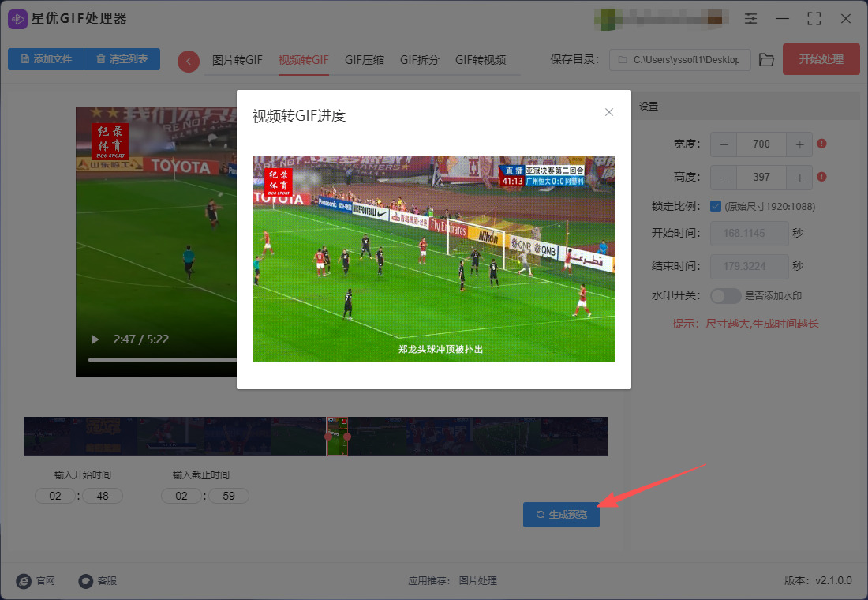Click the red 开始处理 button
Viewport: 868px width, 600px height.
coord(821,59)
